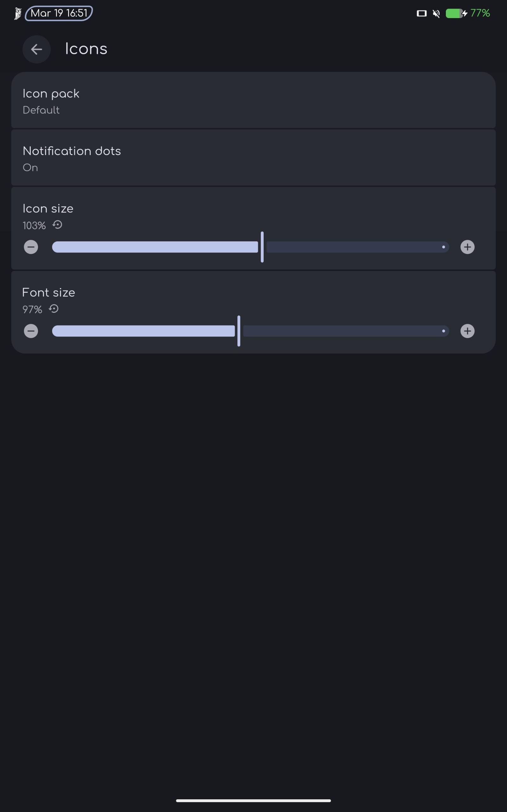Image resolution: width=507 pixels, height=812 pixels.
Task: Click the Icon size slider's unfilled track
Action: coord(356,247)
